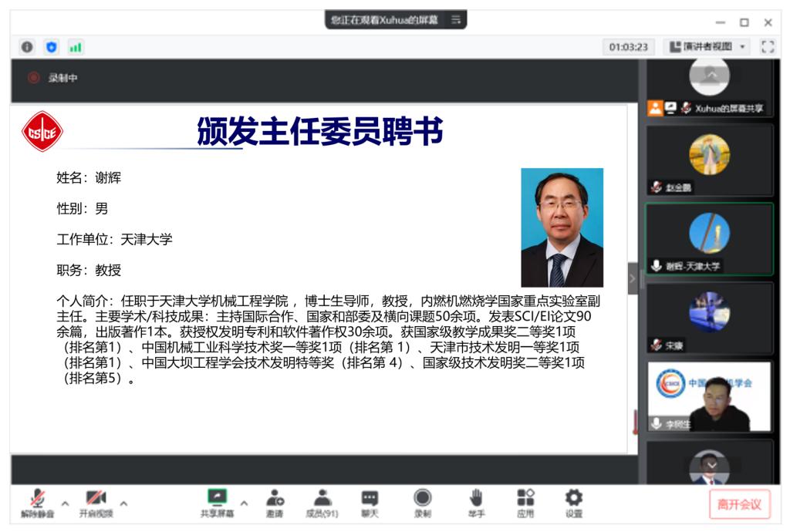The image size is (790, 532).
Task: Toggle fullscreen mode icon at top right
Action: (x=767, y=47)
